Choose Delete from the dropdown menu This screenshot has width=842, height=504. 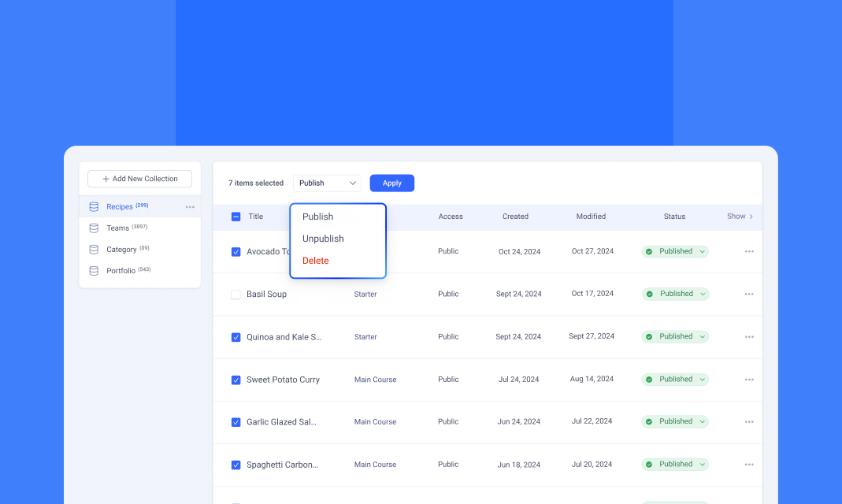click(316, 261)
